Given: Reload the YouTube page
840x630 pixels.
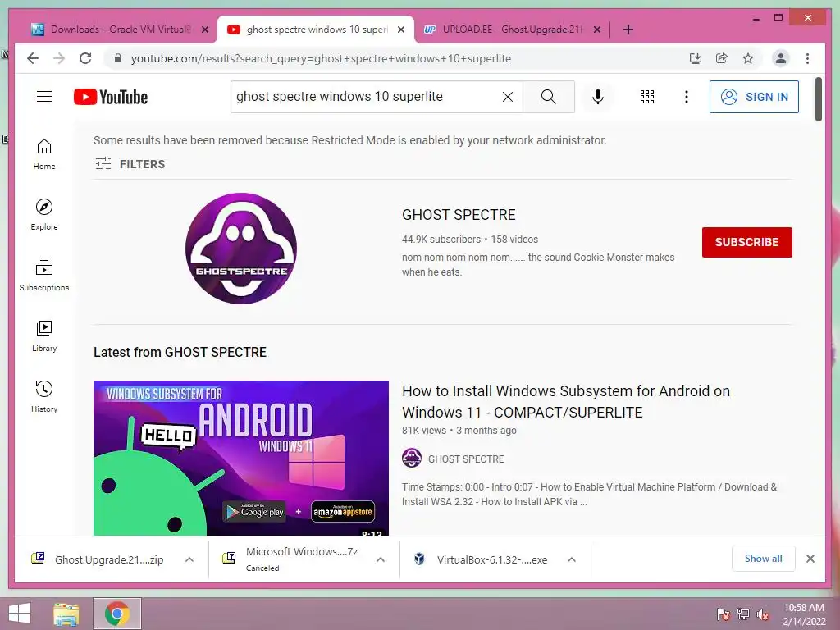Looking at the screenshot, I should pos(85,58).
